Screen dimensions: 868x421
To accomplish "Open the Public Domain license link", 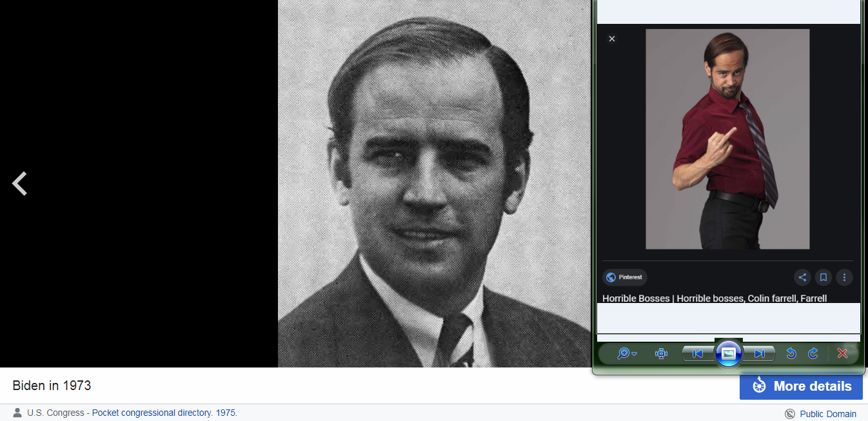I will pyautogui.click(x=828, y=414).
